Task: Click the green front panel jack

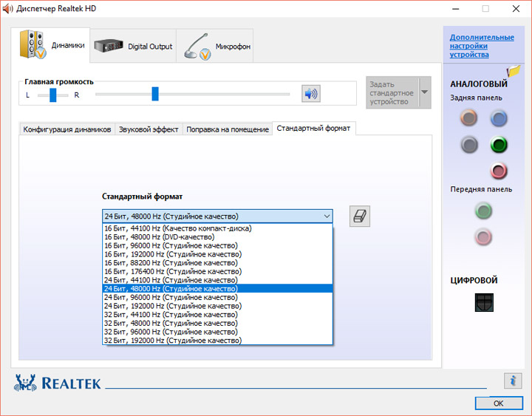Action: coord(483,211)
